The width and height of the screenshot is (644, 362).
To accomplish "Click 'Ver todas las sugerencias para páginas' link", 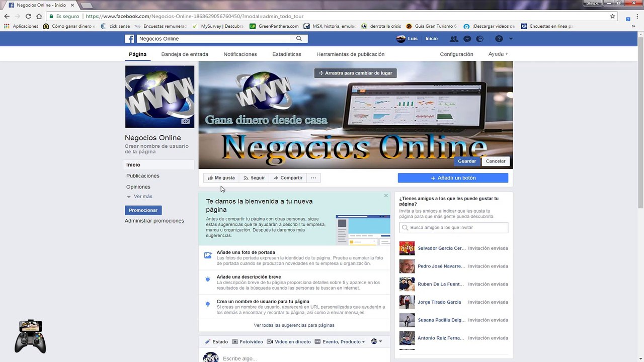I will pos(294,325).
